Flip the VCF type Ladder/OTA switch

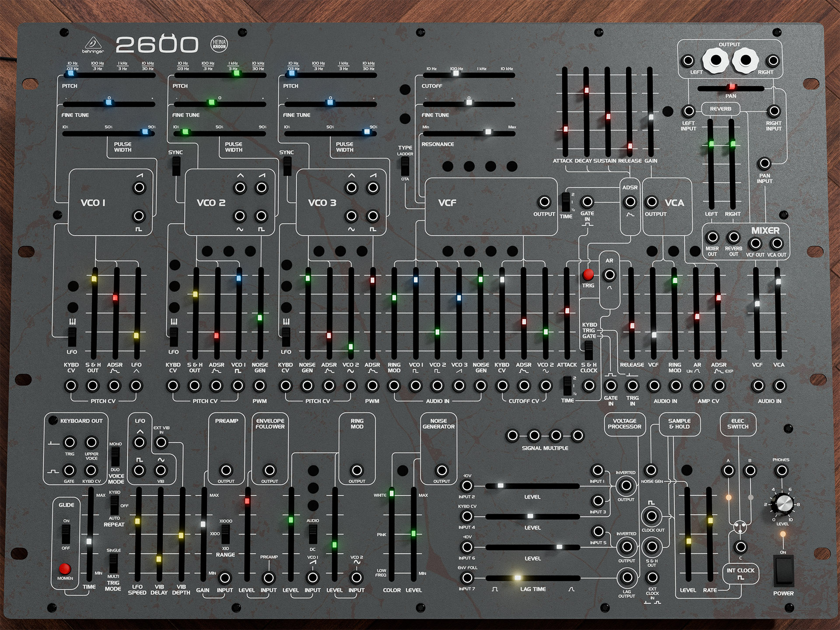click(405, 166)
